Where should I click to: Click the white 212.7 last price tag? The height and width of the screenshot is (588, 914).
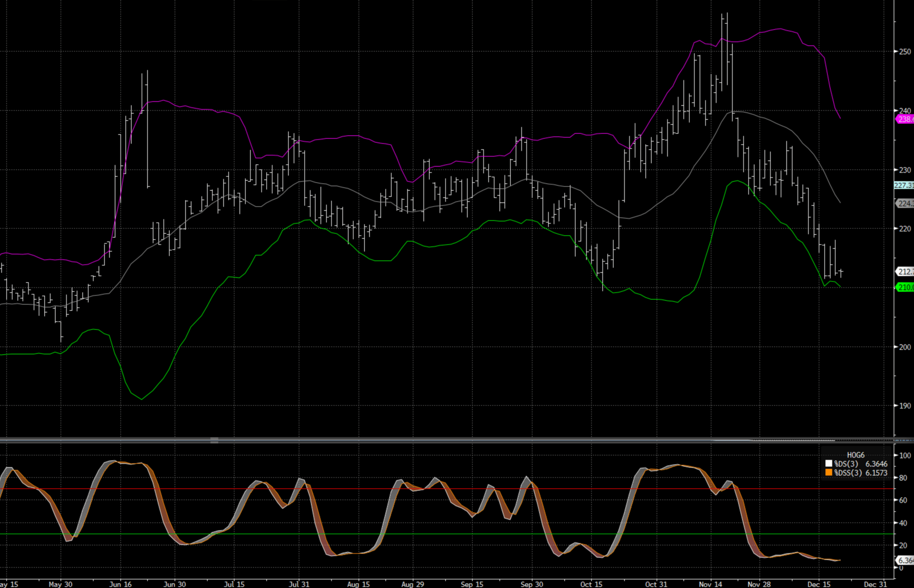tap(904, 272)
